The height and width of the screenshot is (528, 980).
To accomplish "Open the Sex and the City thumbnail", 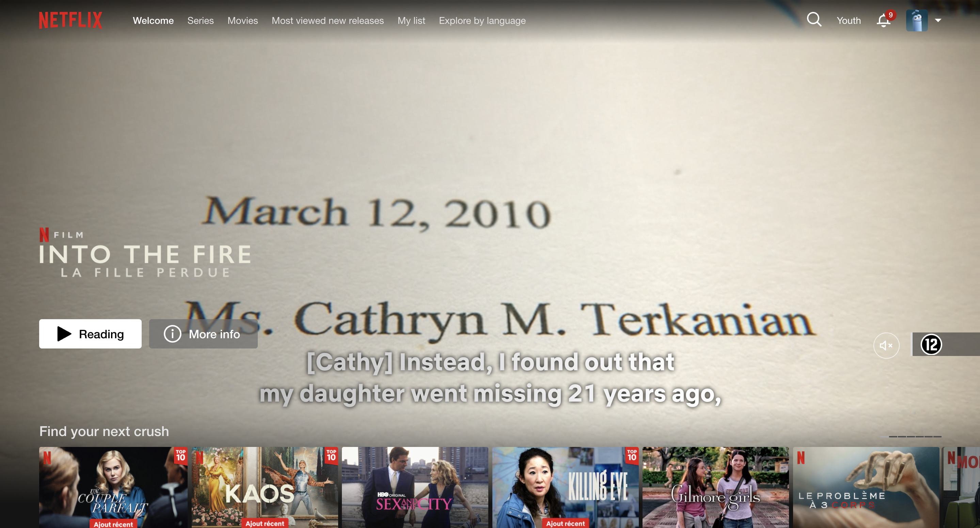I will (x=414, y=487).
